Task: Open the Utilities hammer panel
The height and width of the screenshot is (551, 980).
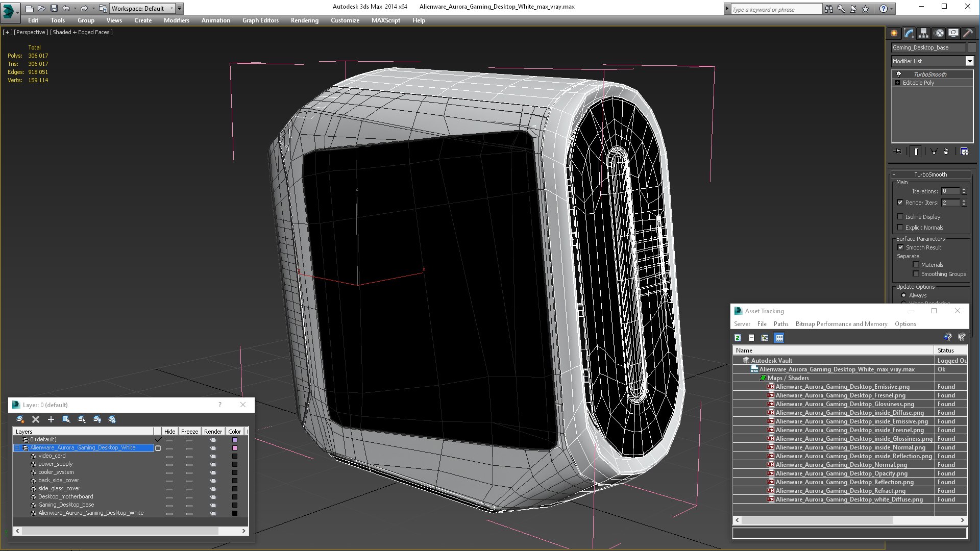Action: click(968, 33)
